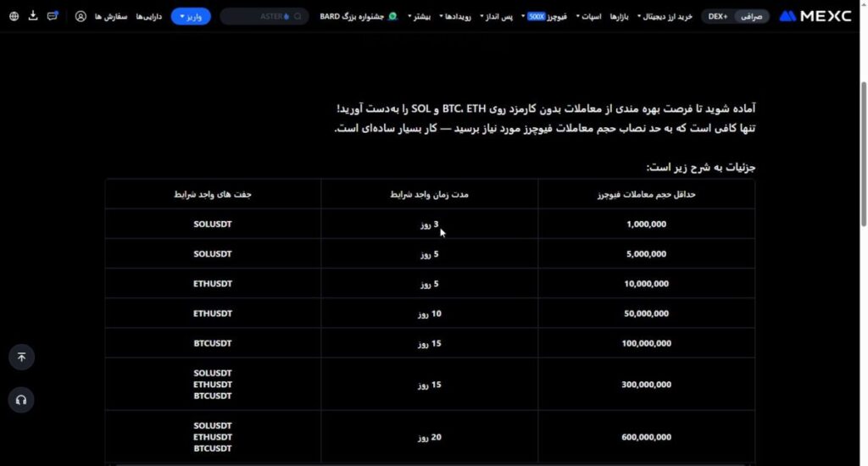Click the BARD festival icon

(x=392, y=16)
